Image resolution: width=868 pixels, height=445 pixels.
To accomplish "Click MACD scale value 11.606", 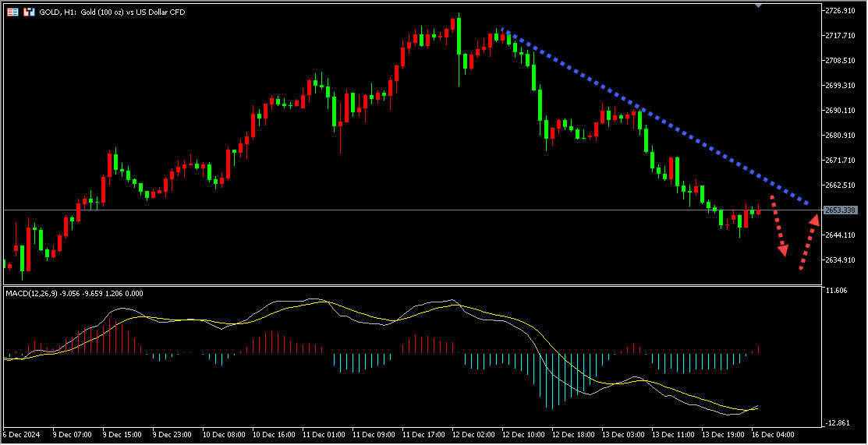I will coord(837,291).
